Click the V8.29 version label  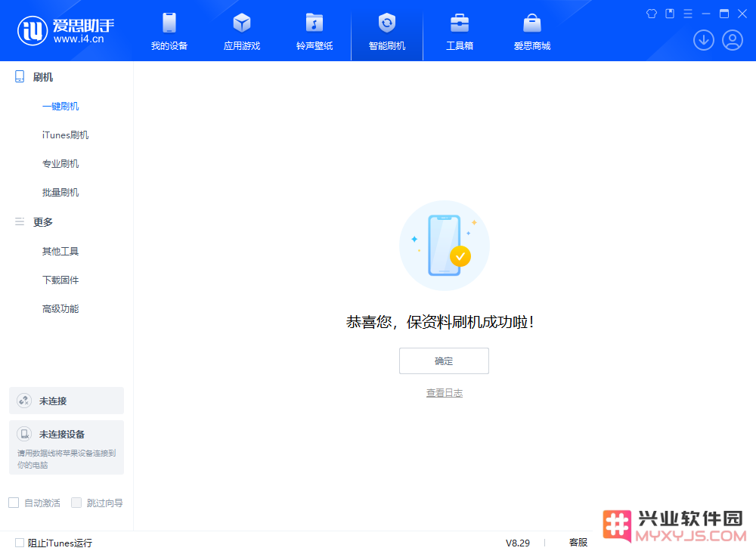(x=517, y=543)
